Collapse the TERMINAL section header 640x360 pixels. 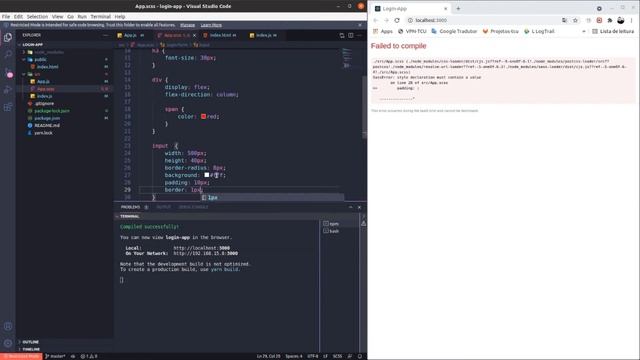click(128, 216)
